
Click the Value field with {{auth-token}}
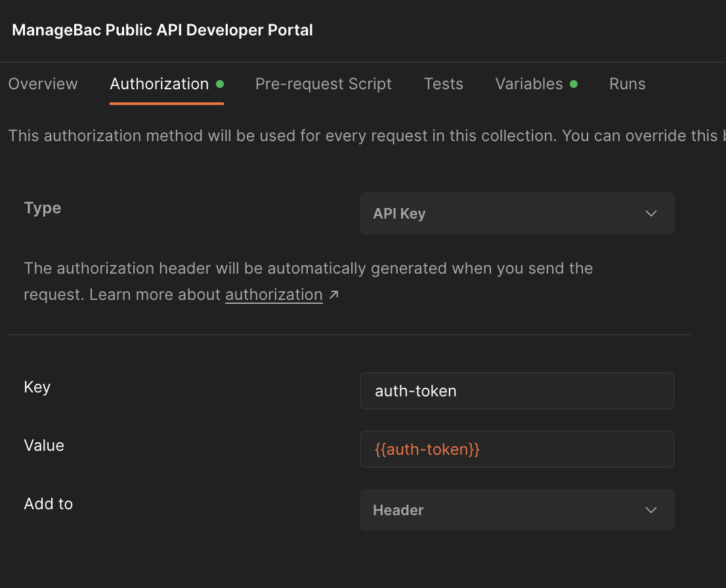(517, 449)
